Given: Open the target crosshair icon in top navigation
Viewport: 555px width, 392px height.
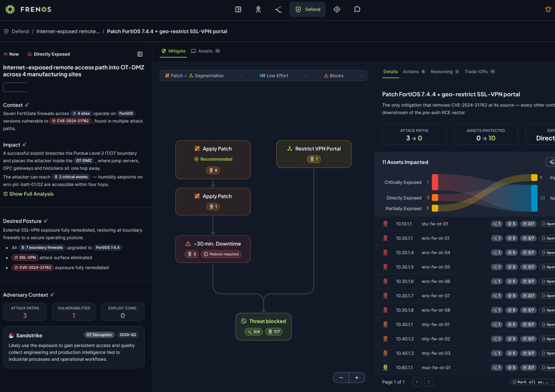Looking at the screenshot, I should point(337,9).
